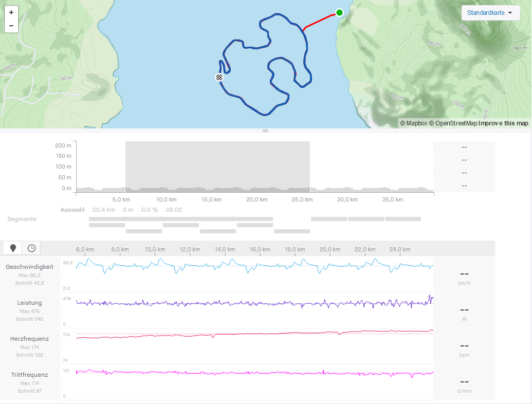
Task: Zoom out on the map
Action: coord(11,25)
